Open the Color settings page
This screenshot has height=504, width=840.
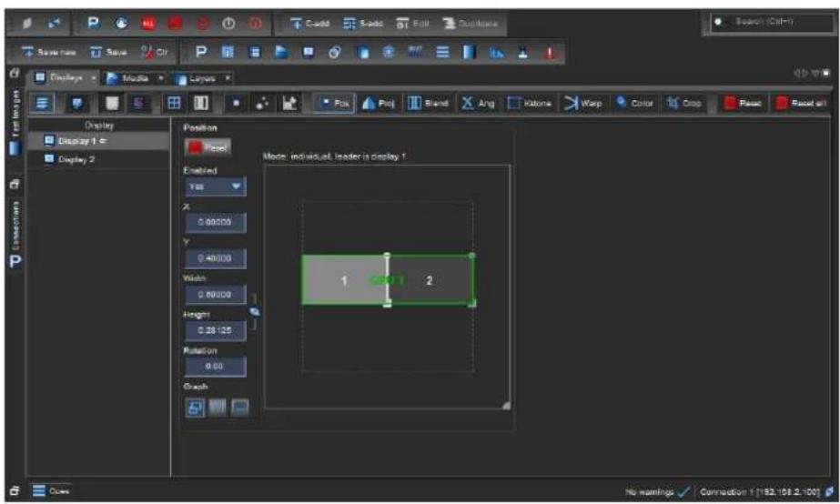[x=634, y=104]
